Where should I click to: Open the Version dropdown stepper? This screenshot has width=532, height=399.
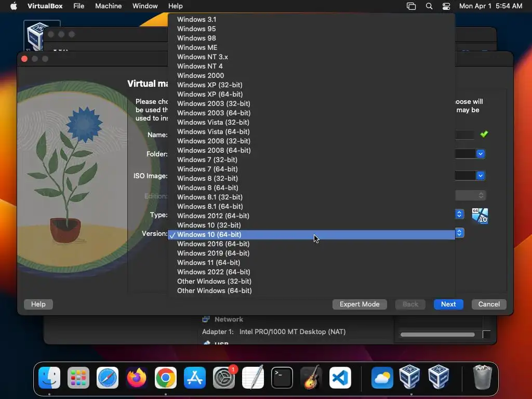[459, 233]
